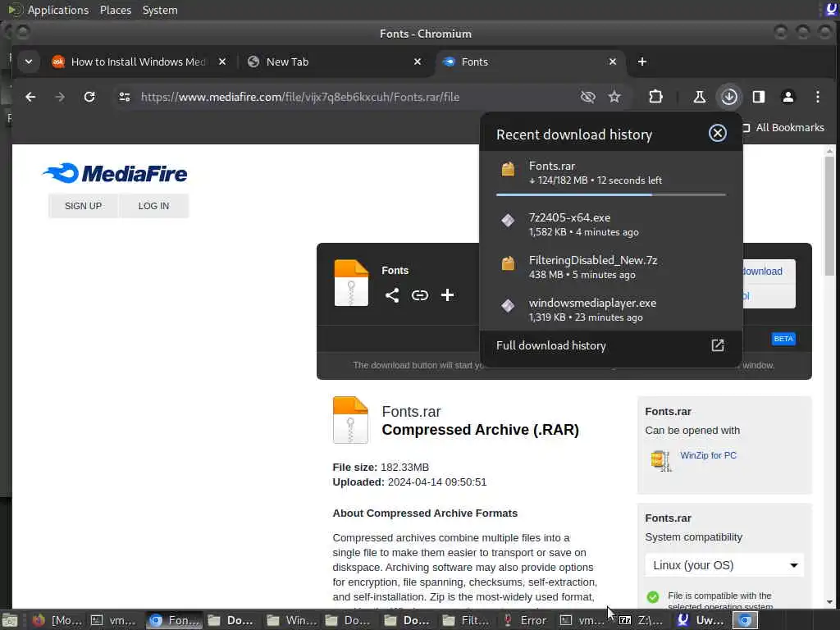Open Full download history link icon
The image size is (840, 630).
click(717, 345)
